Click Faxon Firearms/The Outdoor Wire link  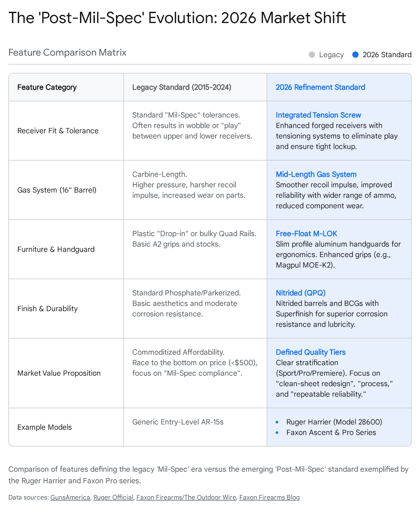(x=186, y=497)
